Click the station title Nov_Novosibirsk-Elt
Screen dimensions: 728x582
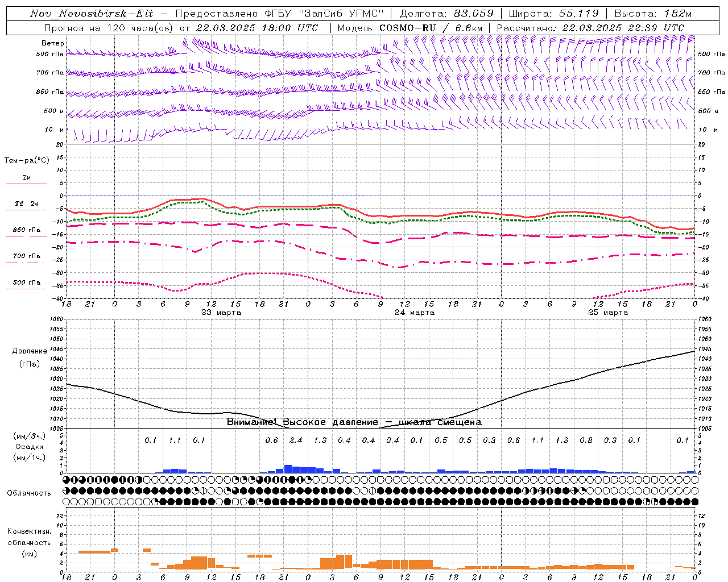(x=92, y=14)
